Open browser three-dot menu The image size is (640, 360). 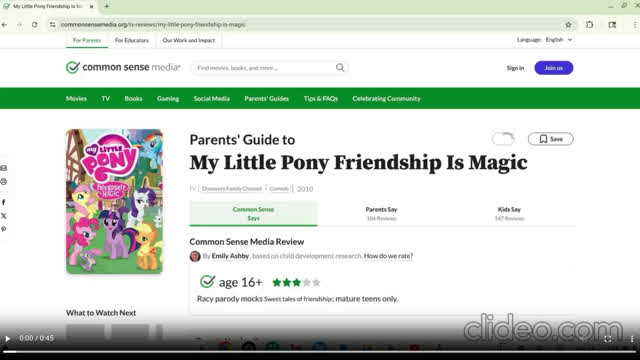point(635,25)
